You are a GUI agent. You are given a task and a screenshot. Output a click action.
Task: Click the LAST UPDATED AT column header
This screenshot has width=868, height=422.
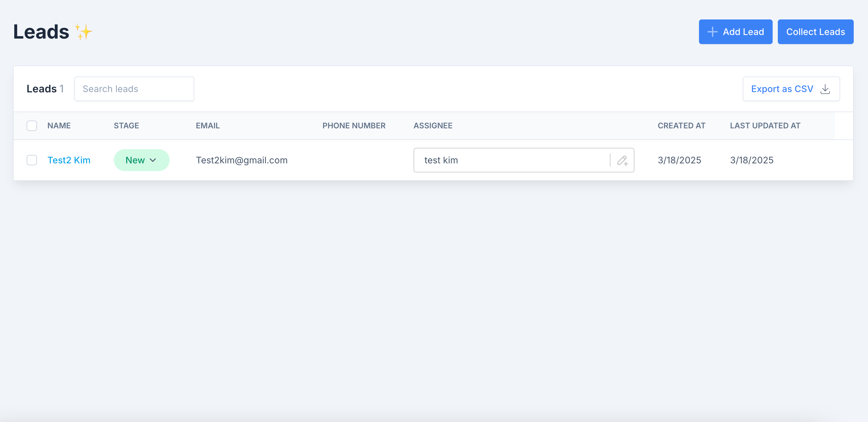pos(765,126)
